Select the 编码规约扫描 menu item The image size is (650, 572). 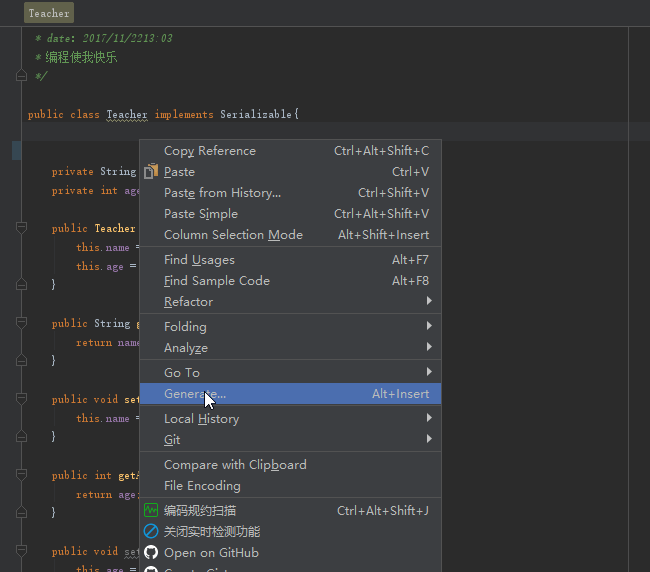pos(290,511)
